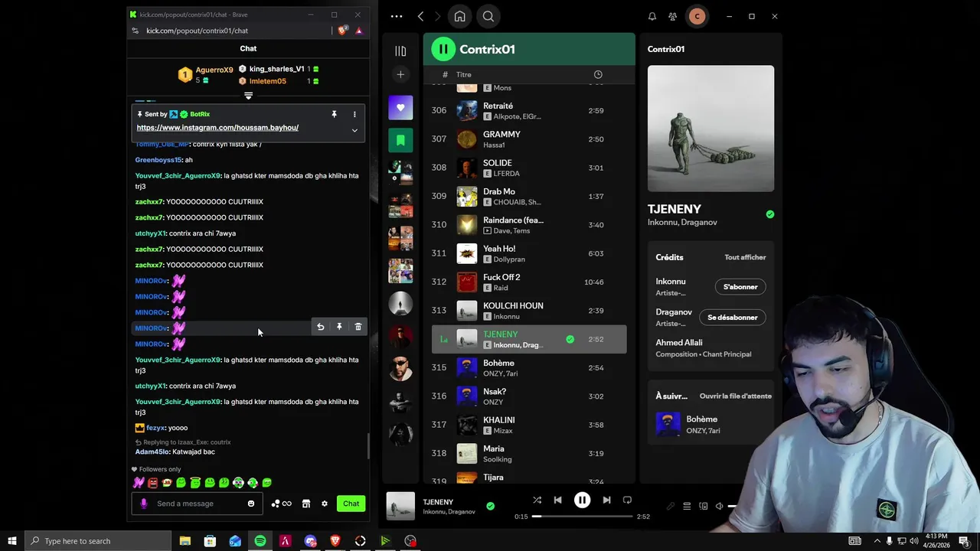Toggle saved checkmark on TJENENY row
Screen dimensions: 980x551
[570, 339]
